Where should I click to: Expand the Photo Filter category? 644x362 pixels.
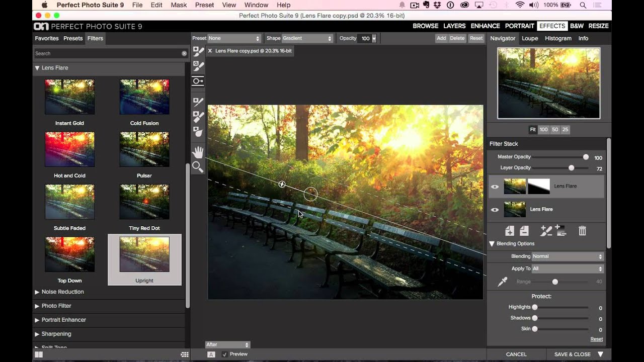point(37,306)
